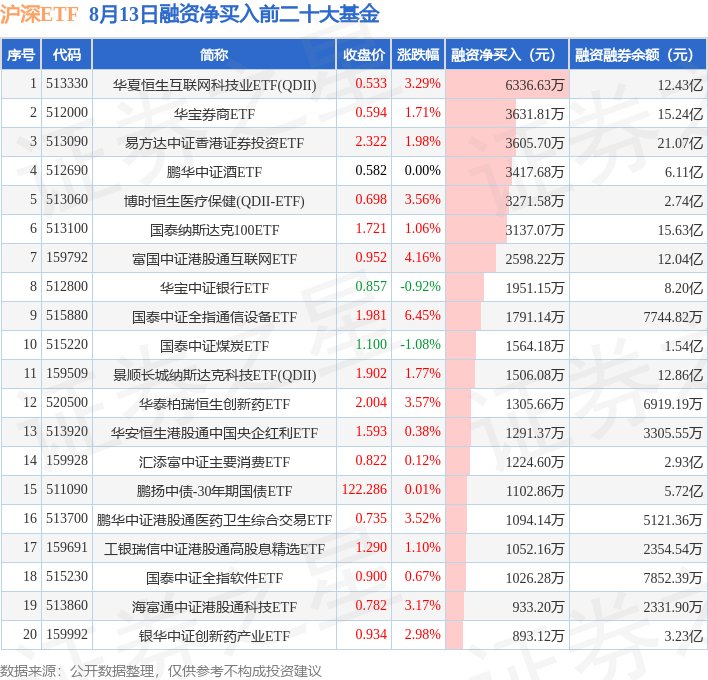Select 华泰柏瑞恒生创新药ETF name cell

pyautogui.click(x=214, y=404)
